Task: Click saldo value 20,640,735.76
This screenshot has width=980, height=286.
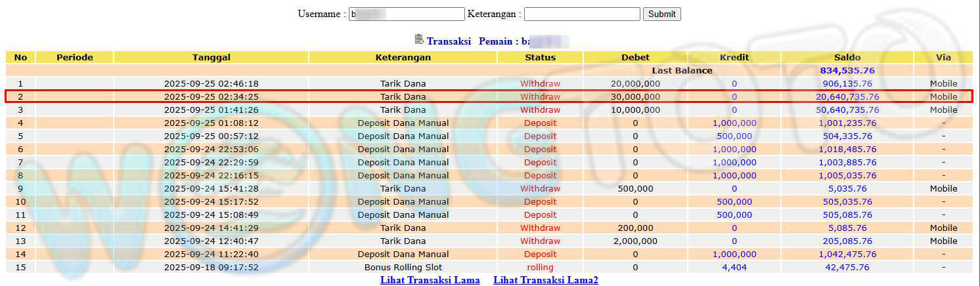Action: point(847,96)
